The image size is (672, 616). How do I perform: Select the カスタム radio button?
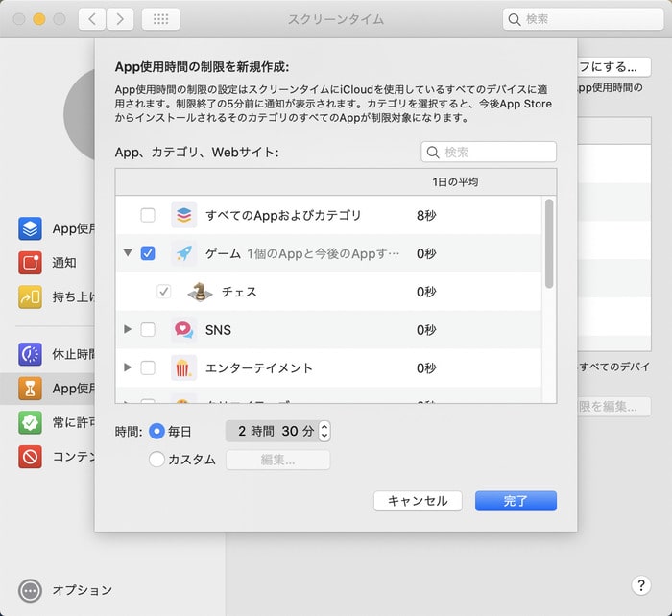point(157,460)
